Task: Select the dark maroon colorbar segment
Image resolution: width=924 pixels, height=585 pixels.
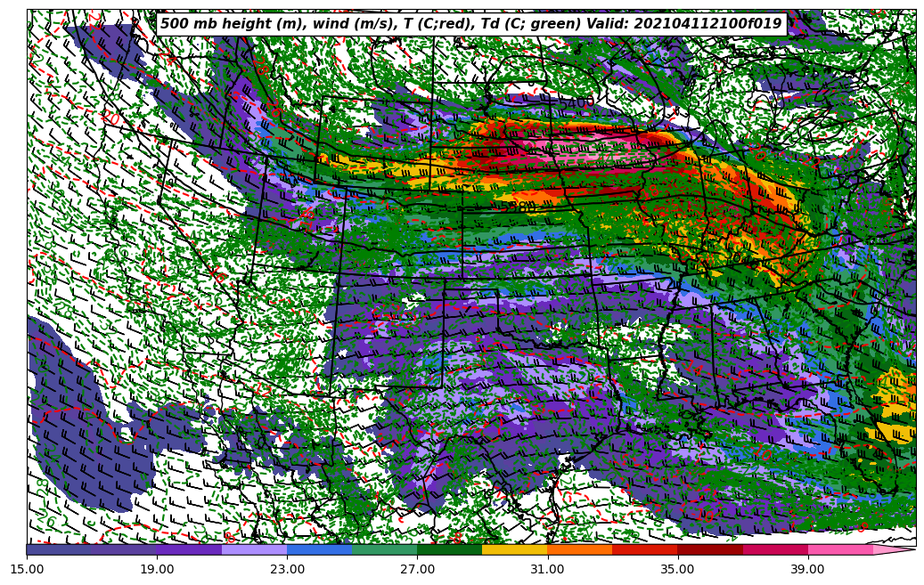Action: [x=710, y=549]
